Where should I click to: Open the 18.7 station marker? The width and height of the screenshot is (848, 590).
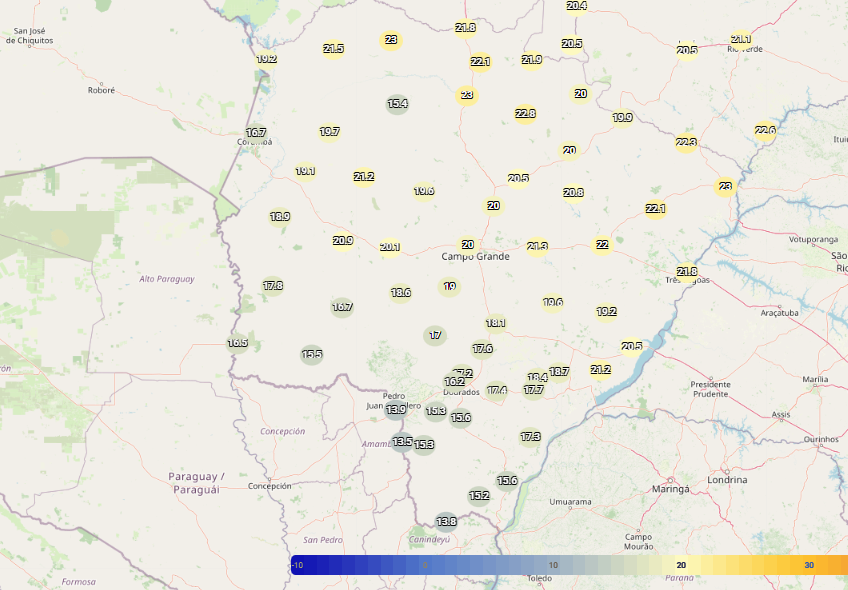tap(559, 372)
